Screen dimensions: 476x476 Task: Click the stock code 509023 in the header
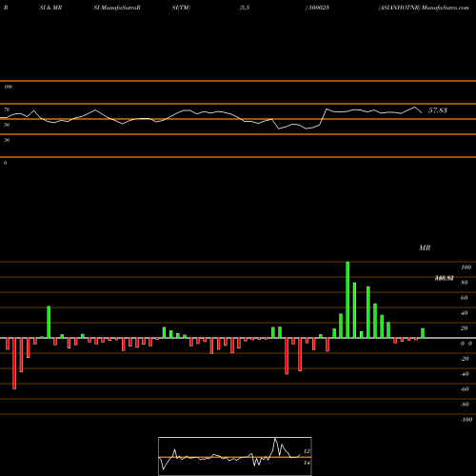click(x=318, y=8)
